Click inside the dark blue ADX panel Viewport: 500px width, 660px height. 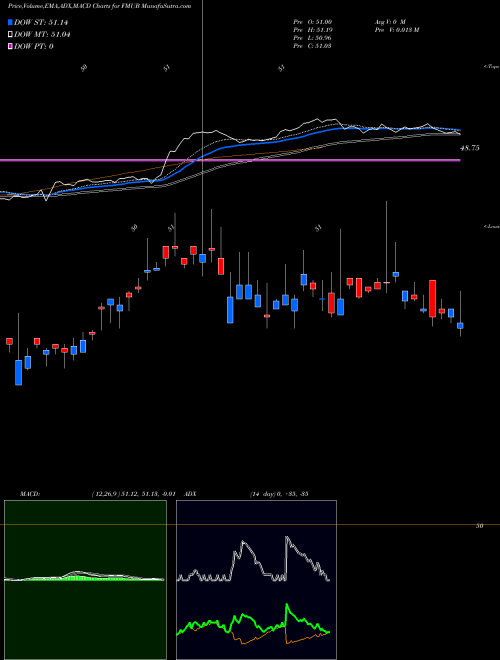point(256,580)
